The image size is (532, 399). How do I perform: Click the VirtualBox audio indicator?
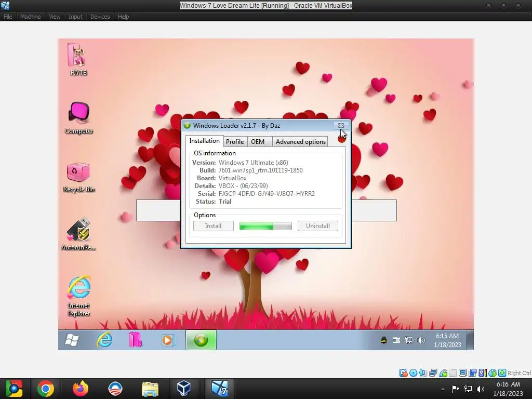[423, 373]
